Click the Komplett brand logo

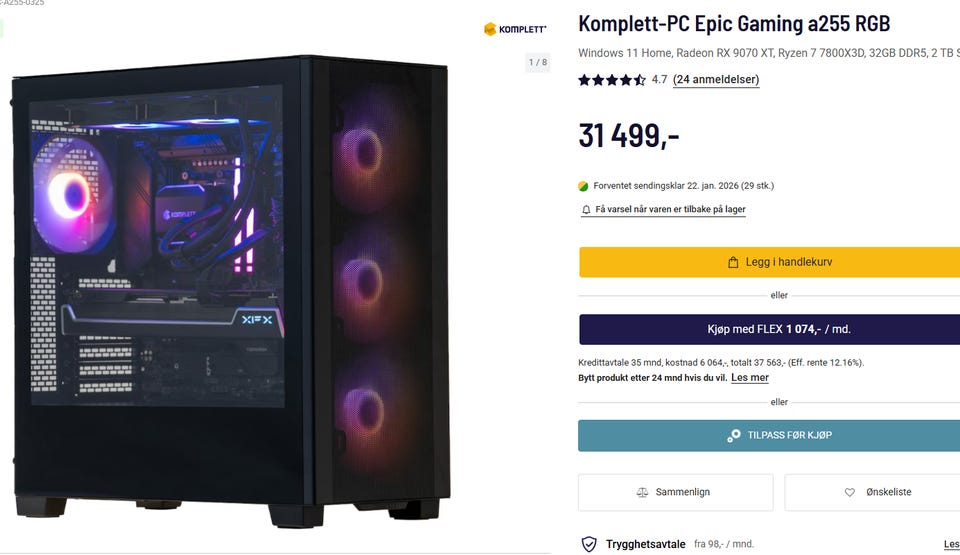[514, 29]
